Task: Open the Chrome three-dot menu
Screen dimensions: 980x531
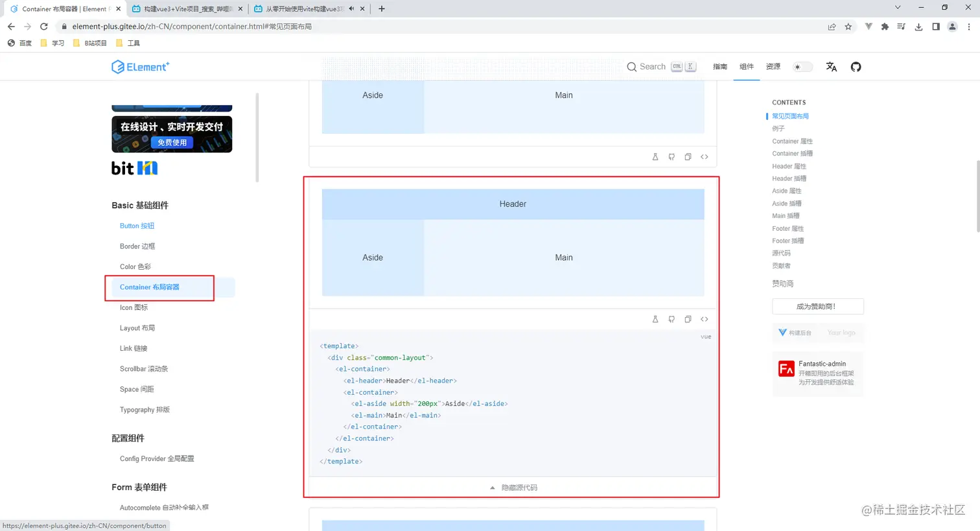Action: click(x=969, y=27)
